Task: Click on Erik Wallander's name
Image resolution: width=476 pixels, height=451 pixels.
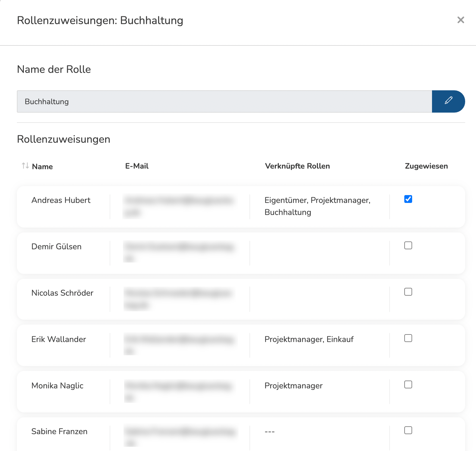Action: 59,339
